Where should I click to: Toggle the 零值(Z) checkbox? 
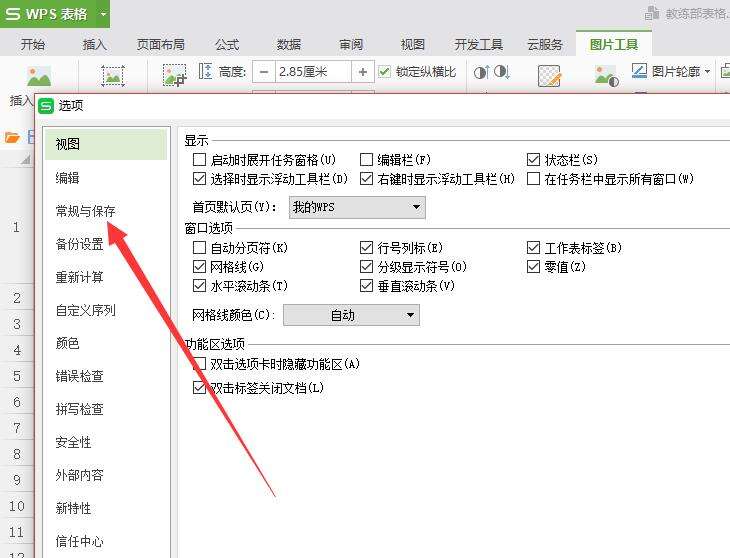[x=533, y=267]
